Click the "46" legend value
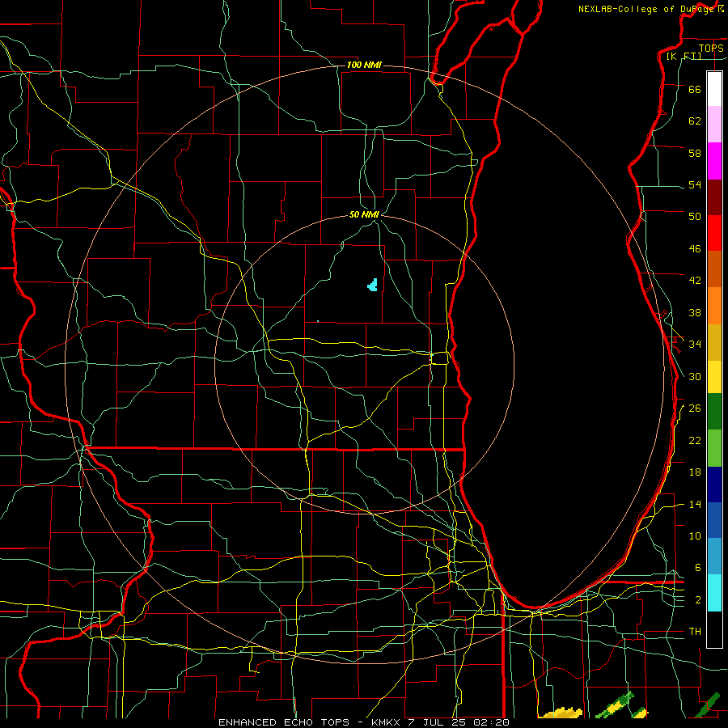This screenshot has height=728, width=728. coord(695,249)
